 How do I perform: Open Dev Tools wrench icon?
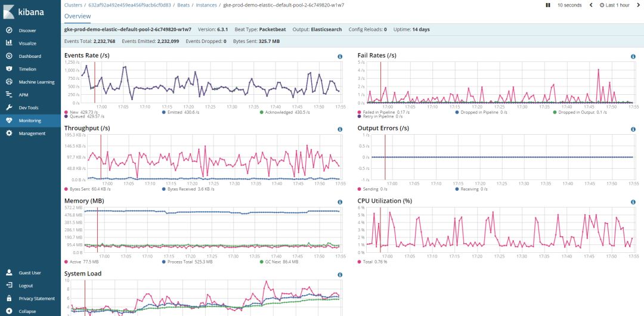coord(9,108)
